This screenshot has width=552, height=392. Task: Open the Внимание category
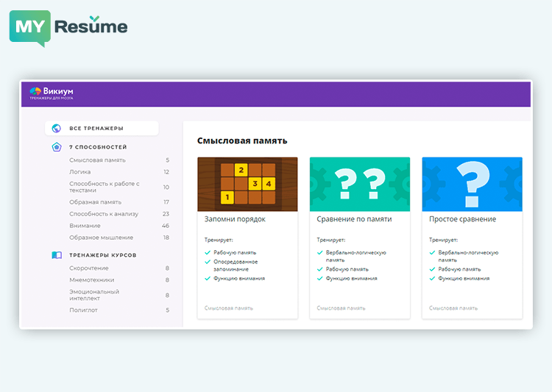[x=85, y=226]
